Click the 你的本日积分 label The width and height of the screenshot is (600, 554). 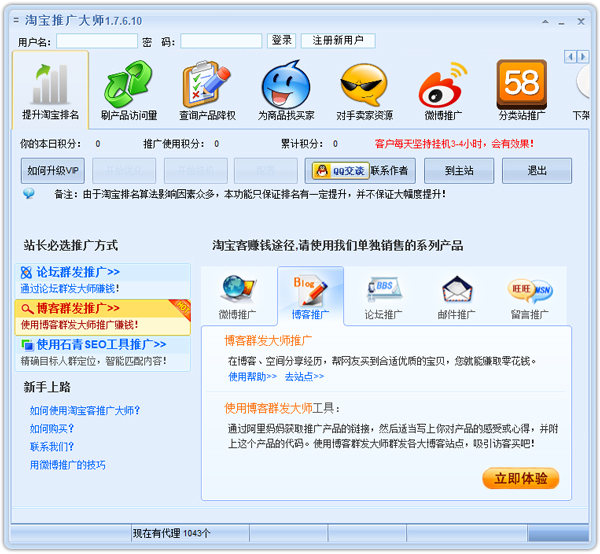(x=51, y=144)
